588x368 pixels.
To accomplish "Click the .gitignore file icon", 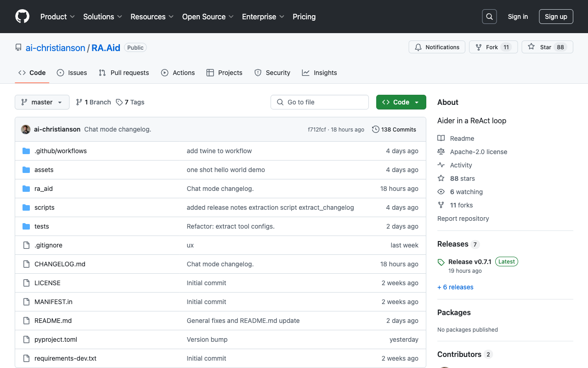I will (x=26, y=245).
